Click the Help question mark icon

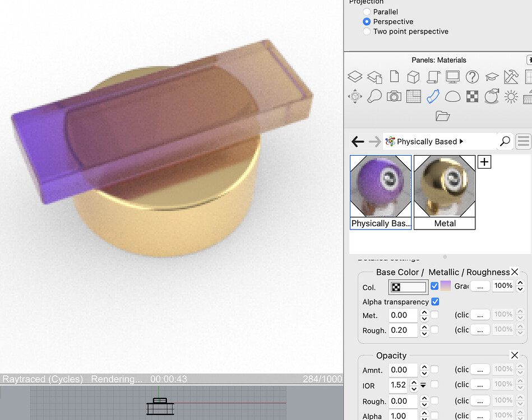473,77
